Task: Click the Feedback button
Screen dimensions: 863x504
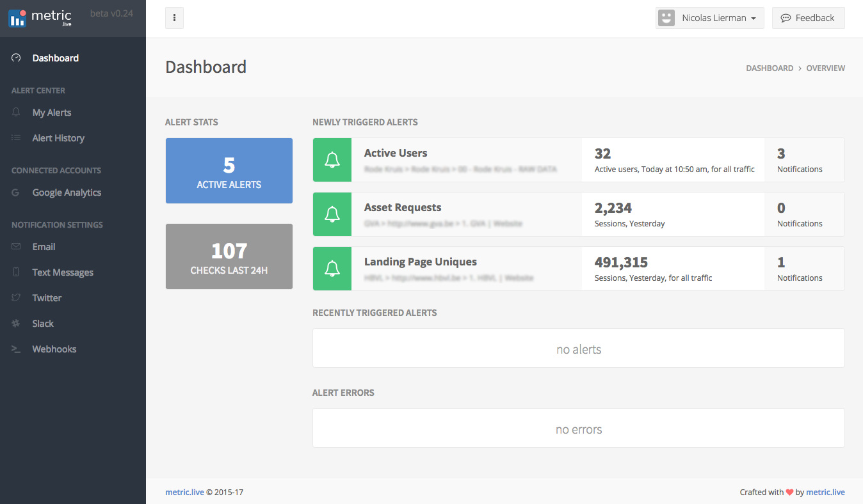Action: 809,18
